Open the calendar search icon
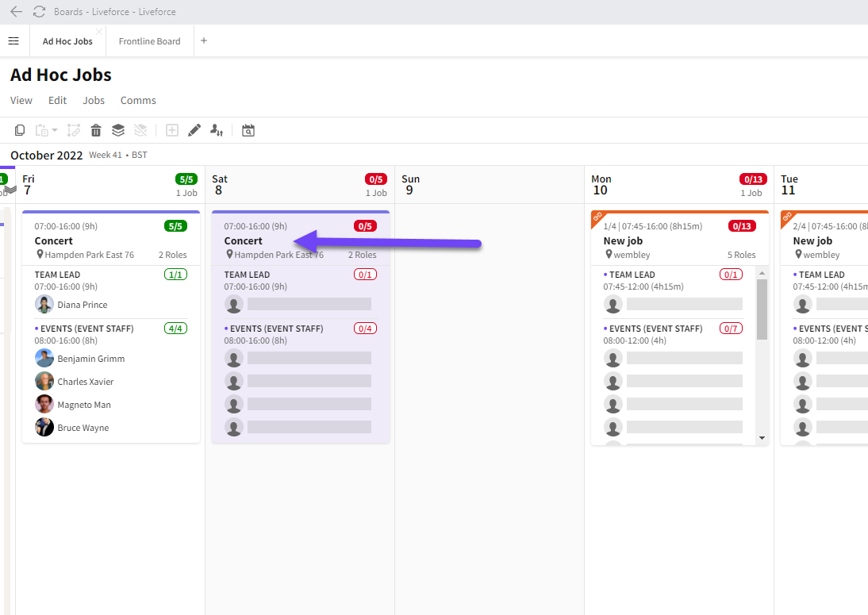 [x=248, y=130]
